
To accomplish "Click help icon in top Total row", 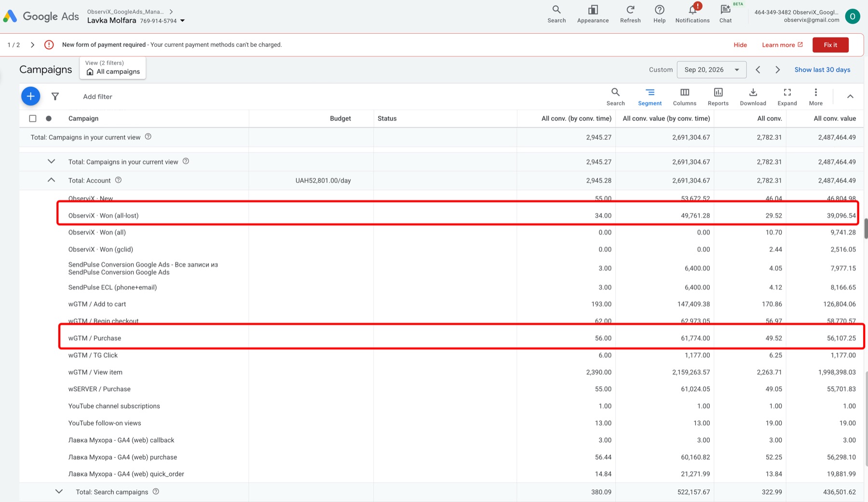I will (148, 137).
